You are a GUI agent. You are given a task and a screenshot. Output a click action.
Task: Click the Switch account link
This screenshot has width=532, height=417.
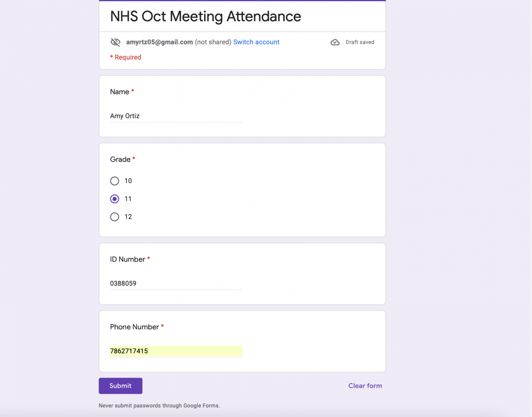(256, 42)
